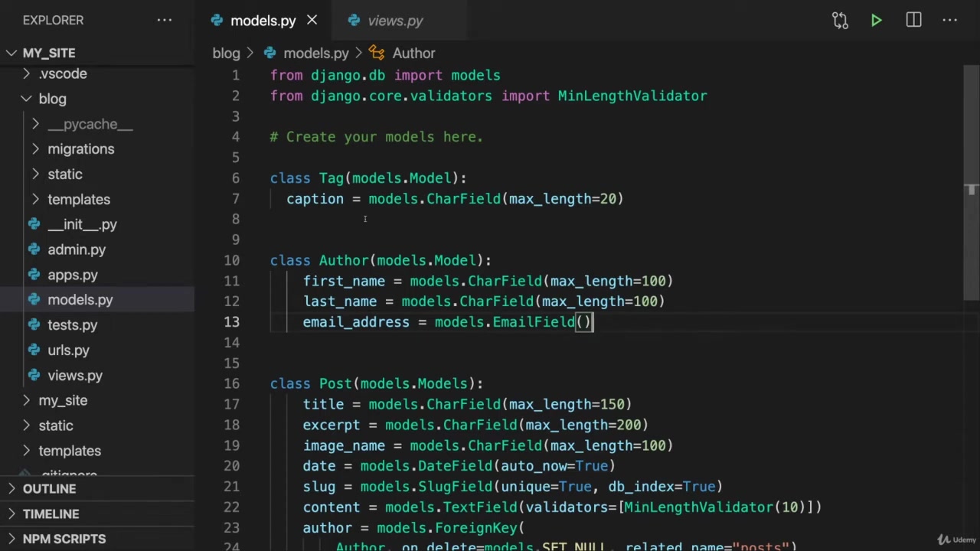980x551 pixels.
Task: Click the models.py breadcrumb item
Action: 315,53
